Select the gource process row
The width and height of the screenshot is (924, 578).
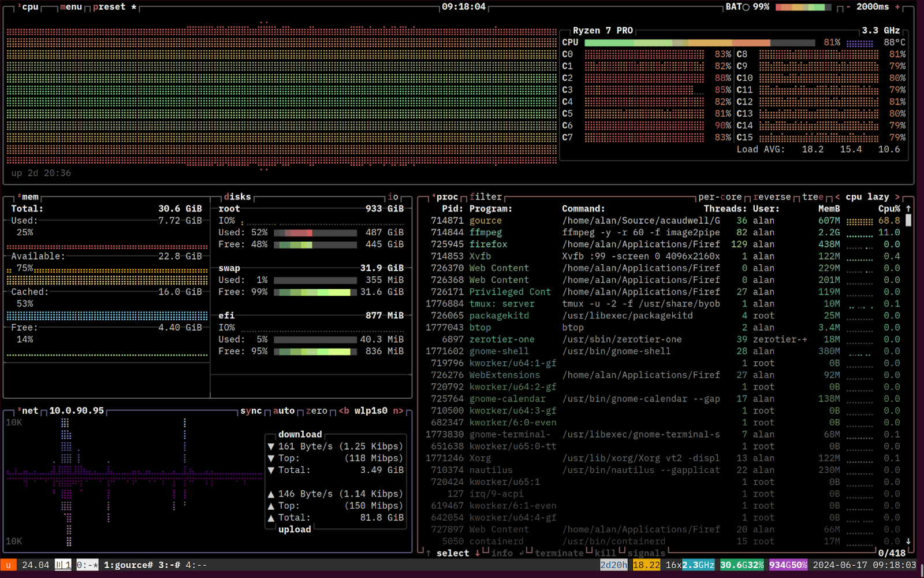664,221
